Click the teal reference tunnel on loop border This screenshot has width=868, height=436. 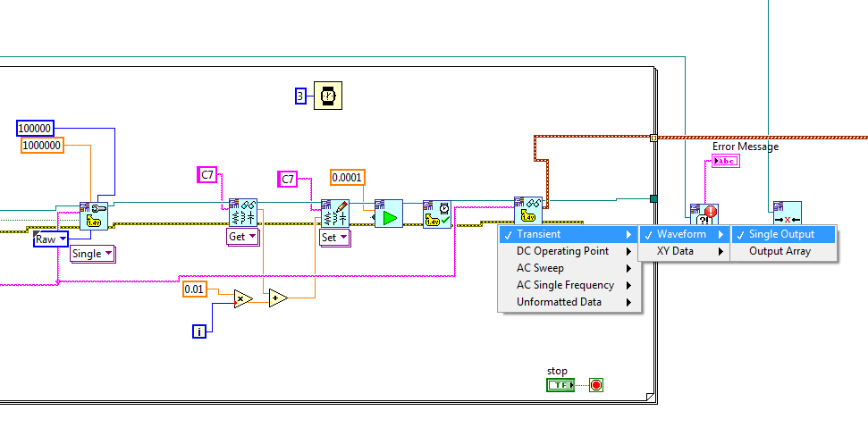click(x=653, y=198)
